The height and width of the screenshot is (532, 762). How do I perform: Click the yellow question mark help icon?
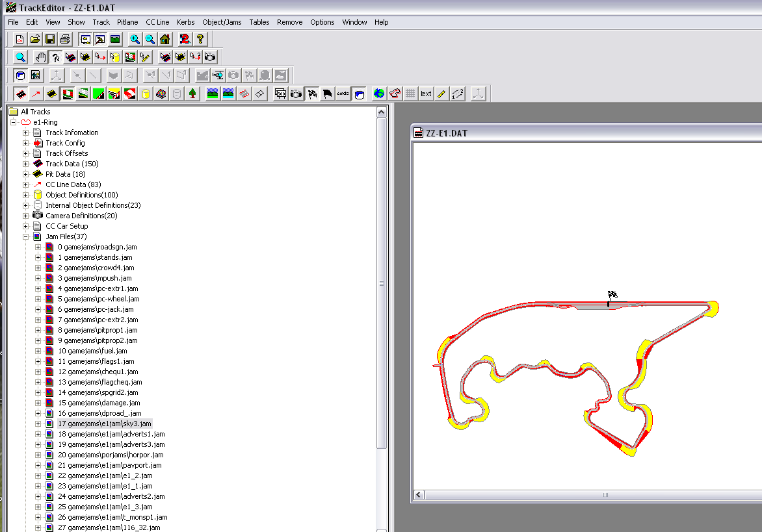(200, 39)
